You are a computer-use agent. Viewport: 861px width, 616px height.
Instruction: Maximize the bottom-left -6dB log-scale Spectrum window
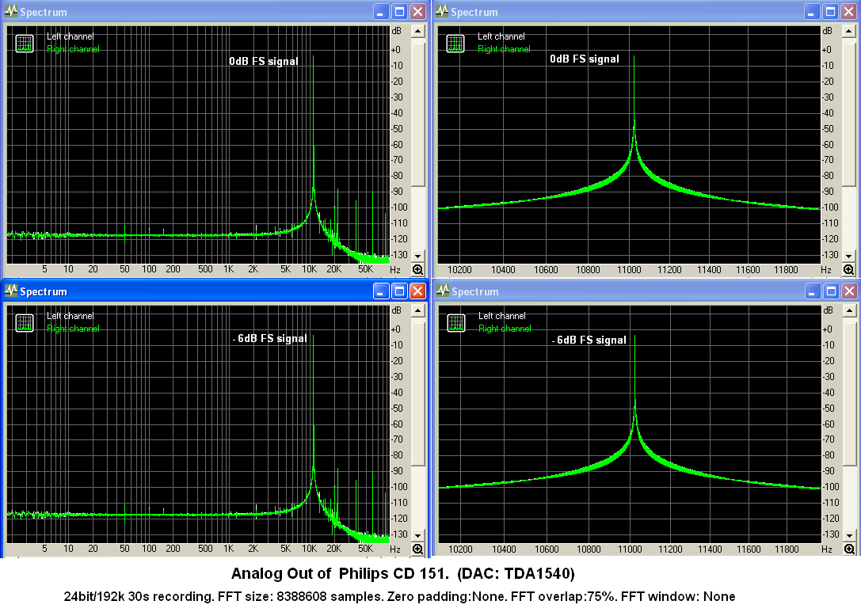(x=400, y=291)
